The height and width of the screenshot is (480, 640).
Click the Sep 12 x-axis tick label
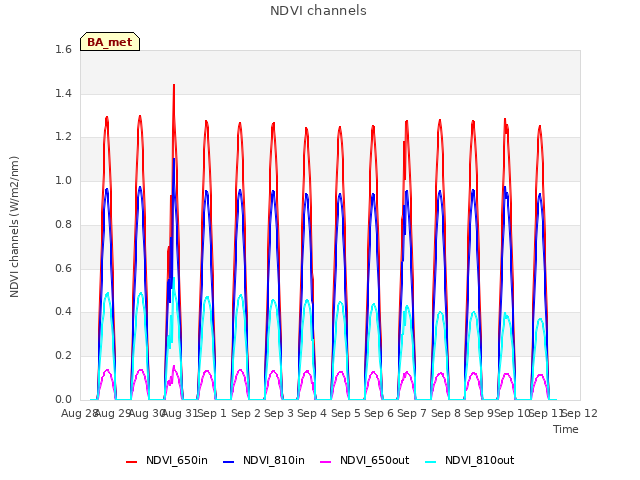(x=580, y=413)
